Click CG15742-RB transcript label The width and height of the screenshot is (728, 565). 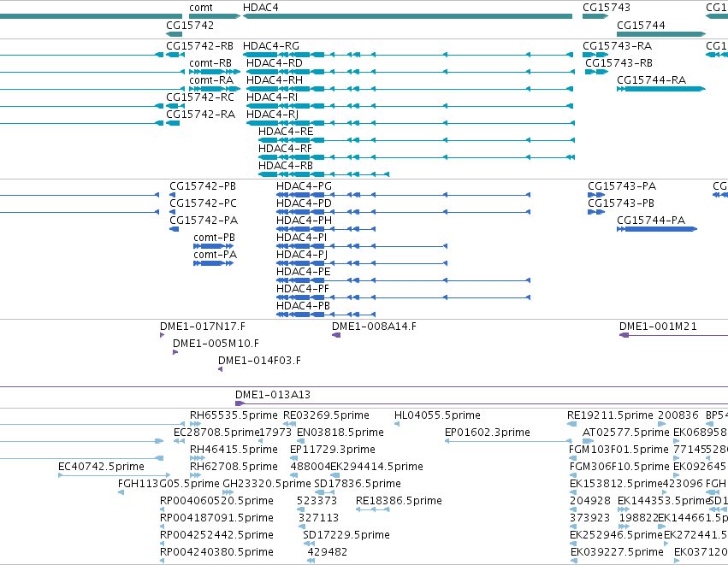[x=199, y=46]
